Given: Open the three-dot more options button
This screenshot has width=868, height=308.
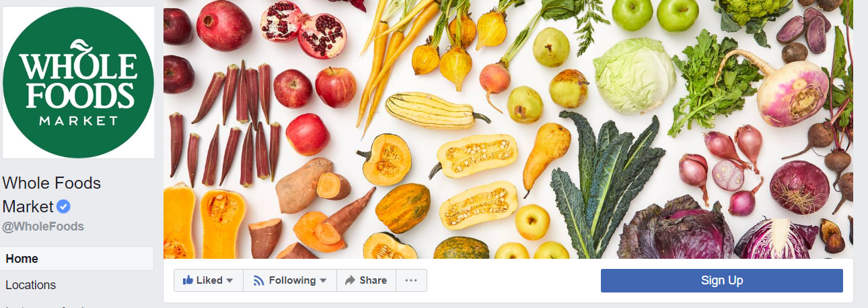Looking at the screenshot, I should [x=411, y=280].
